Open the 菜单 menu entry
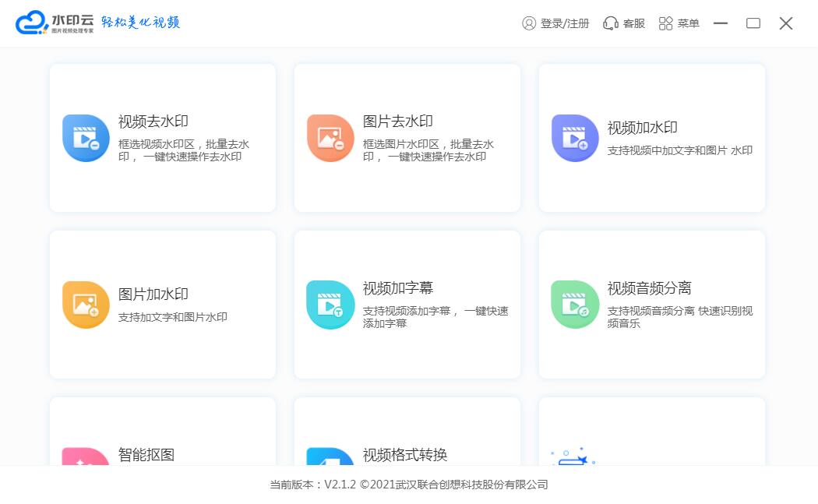Viewport: 818px width, 504px height. 688,23
